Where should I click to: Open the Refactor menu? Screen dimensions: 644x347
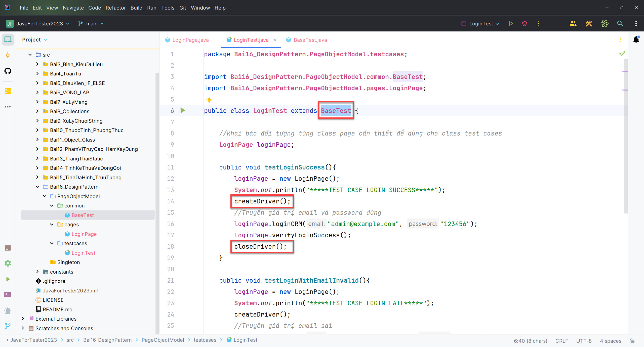click(x=115, y=8)
